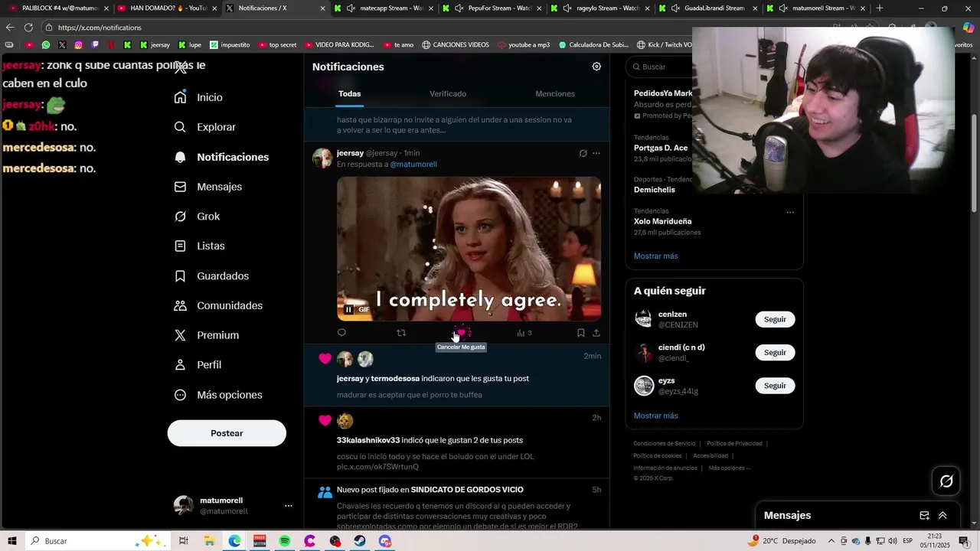Open I completely agree GIF image
Viewport: 980px width, 551px height.
[x=469, y=249]
